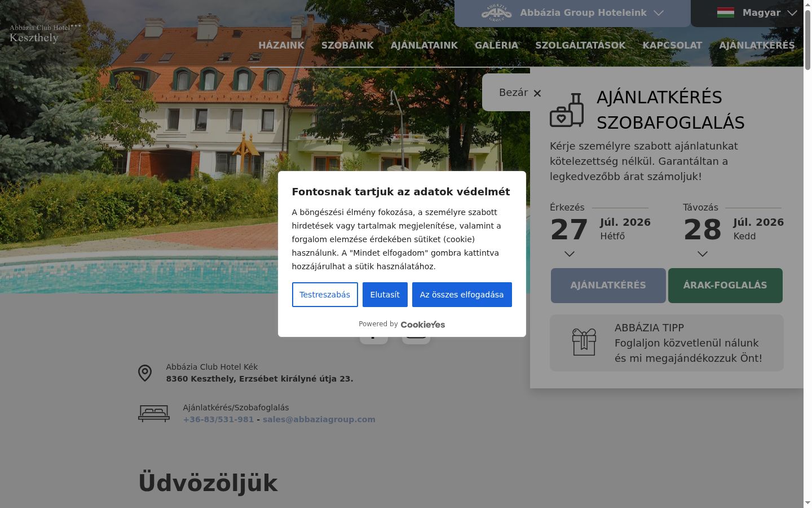This screenshot has width=812, height=508.
Task: Expand the Érkezés date chevron
Action: click(x=570, y=254)
